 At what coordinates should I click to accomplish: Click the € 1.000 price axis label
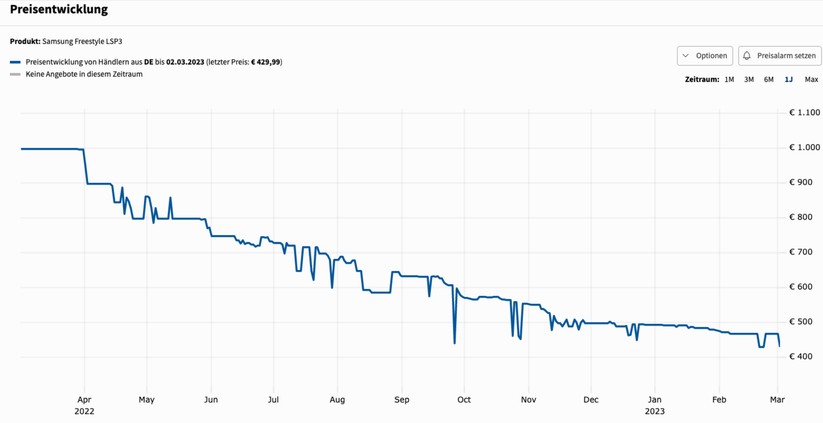805,148
